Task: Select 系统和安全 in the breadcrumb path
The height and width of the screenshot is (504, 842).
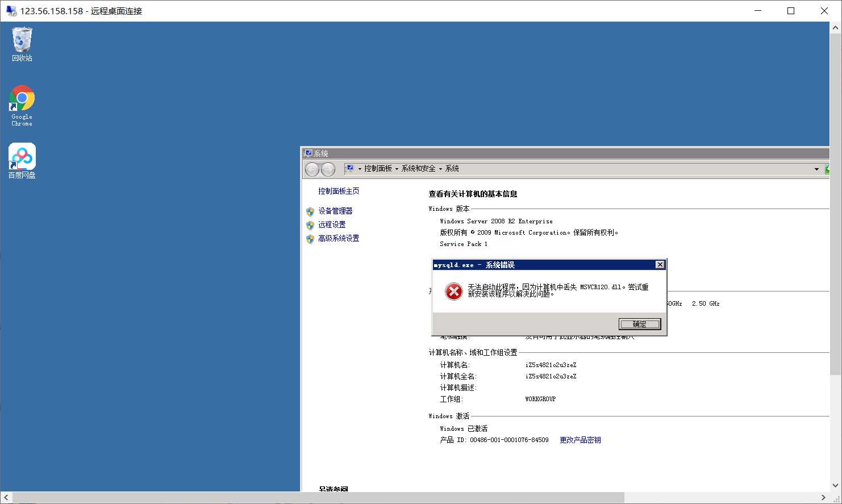Action: click(x=418, y=169)
